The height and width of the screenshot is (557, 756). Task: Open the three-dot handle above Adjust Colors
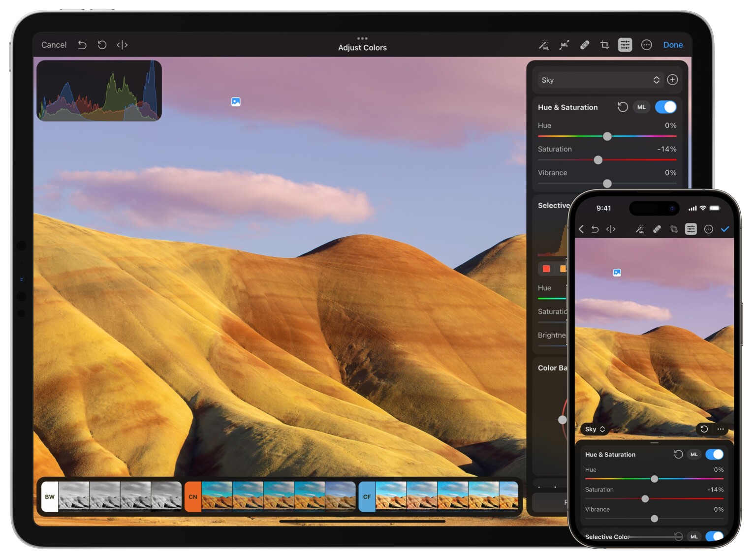coord(362,38)
